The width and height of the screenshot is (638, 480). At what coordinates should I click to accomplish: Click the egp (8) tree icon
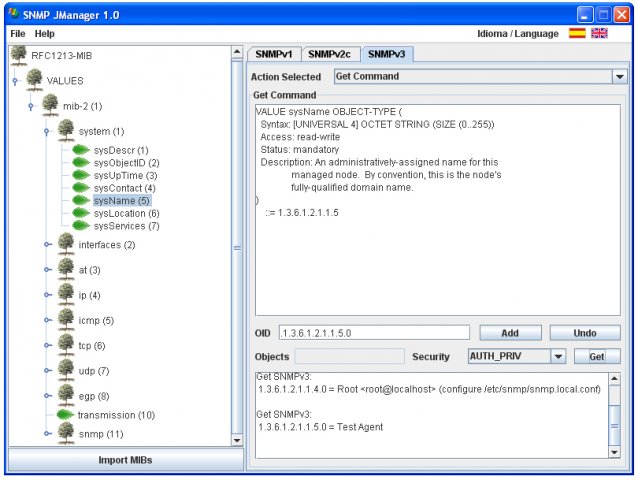tap(66, 395)
